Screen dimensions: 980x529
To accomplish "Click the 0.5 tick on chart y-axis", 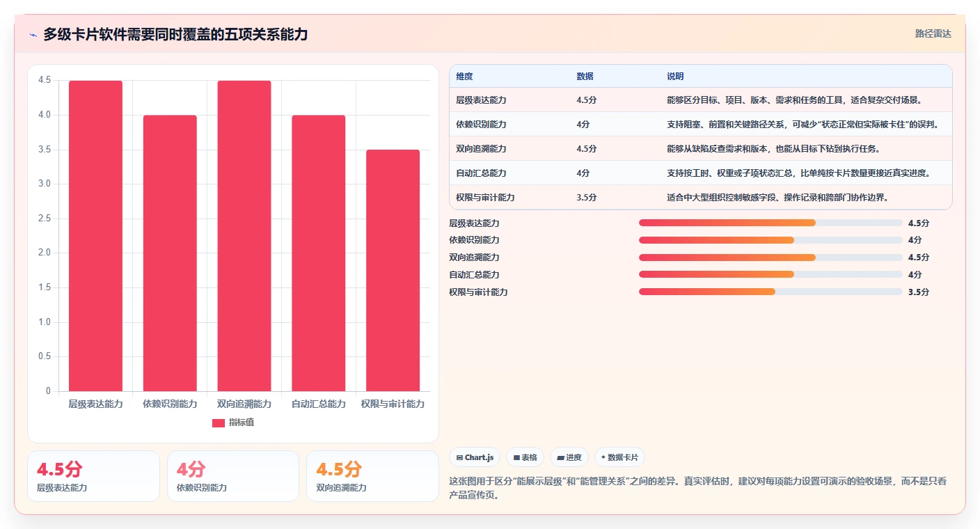I will tap(45, 356).
